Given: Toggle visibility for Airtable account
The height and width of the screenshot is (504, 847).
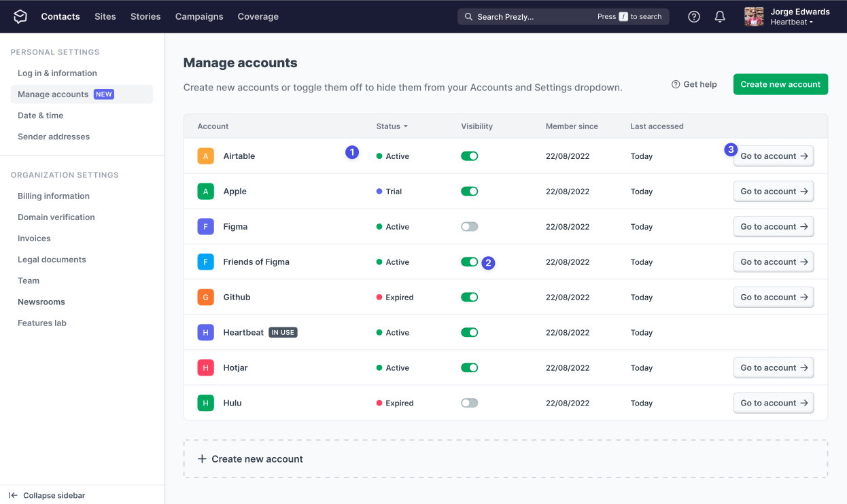Looking at the screenshot, I should [x=470, y=156].
